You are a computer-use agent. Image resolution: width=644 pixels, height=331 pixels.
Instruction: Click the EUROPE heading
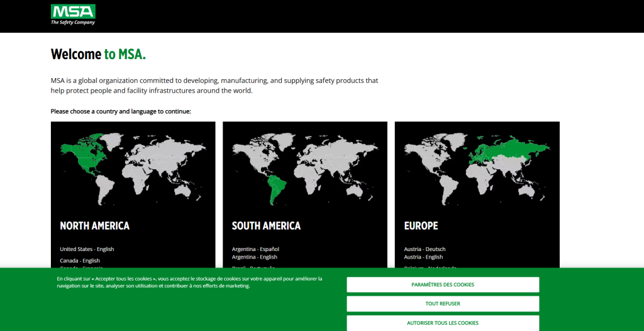[421, 226]
